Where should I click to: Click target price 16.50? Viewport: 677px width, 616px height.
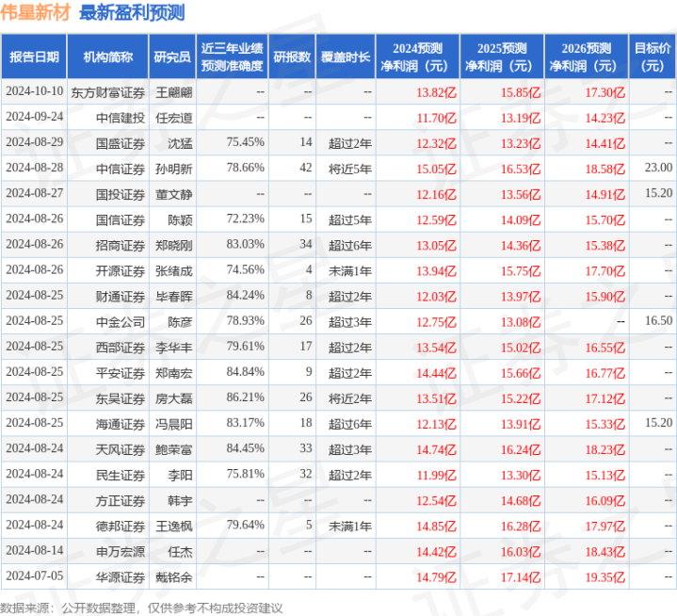click(x=658, y=320)
